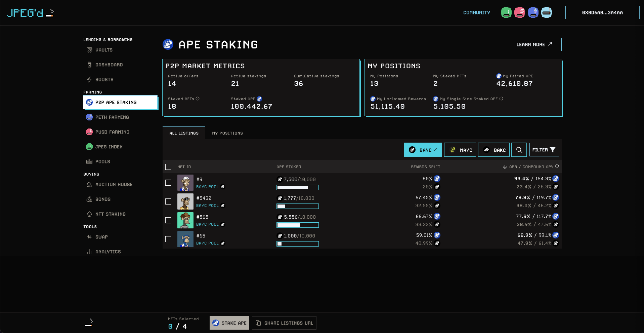The width and height of the screenshot is (644, 333).
Task: Click Share Listings URL button
Action: 284,323
